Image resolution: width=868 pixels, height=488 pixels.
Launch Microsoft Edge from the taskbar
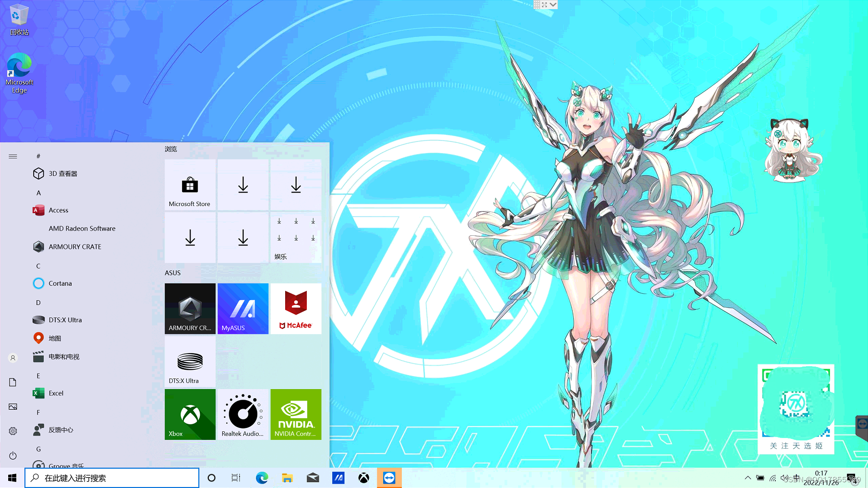[262, 478]
